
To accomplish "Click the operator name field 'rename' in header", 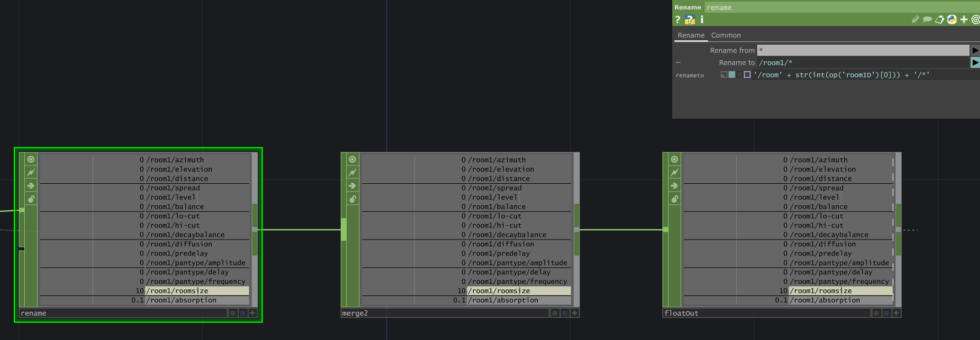I will pyautogui.click(x=842, y=7).
